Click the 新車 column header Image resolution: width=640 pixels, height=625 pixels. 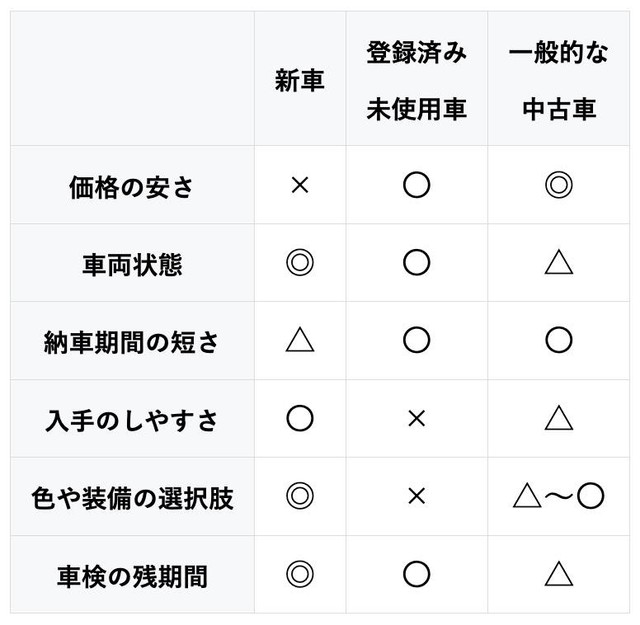[x=299, y=81]
